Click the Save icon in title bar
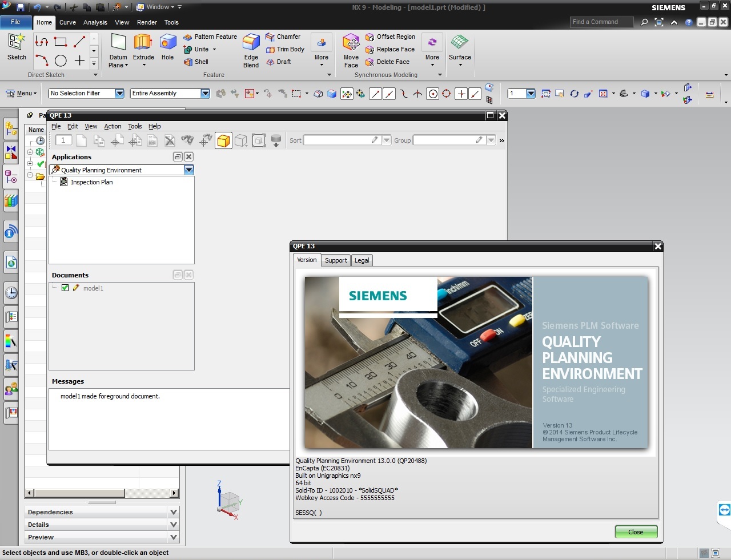The image size is (731, 560). (x=21, y=7)
